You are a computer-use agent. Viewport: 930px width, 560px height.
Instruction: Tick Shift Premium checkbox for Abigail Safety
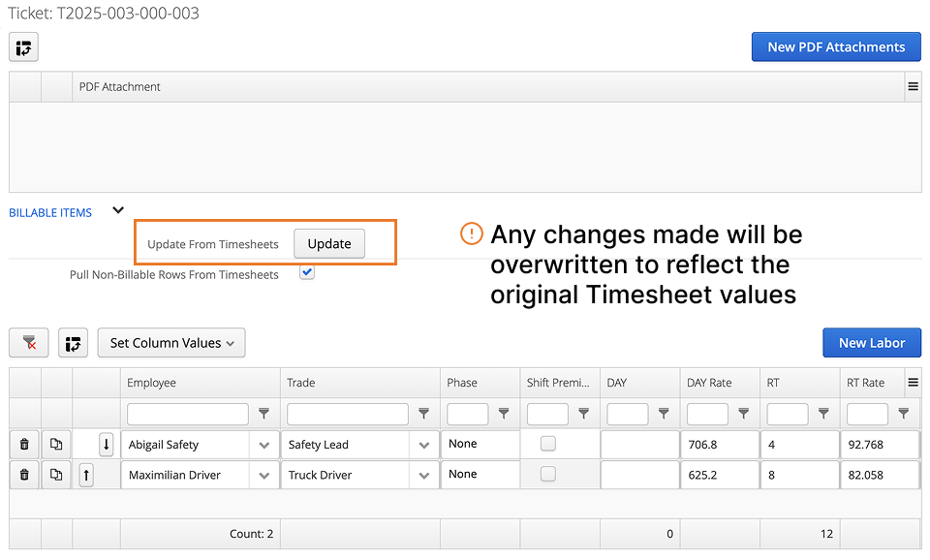[x=548, y=443]
